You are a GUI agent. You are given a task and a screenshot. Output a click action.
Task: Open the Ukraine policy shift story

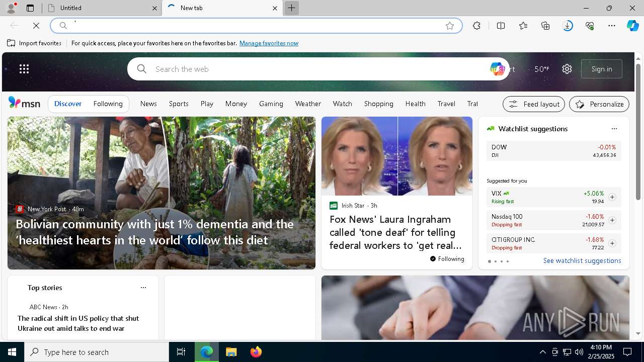click(x=78, y=323)
